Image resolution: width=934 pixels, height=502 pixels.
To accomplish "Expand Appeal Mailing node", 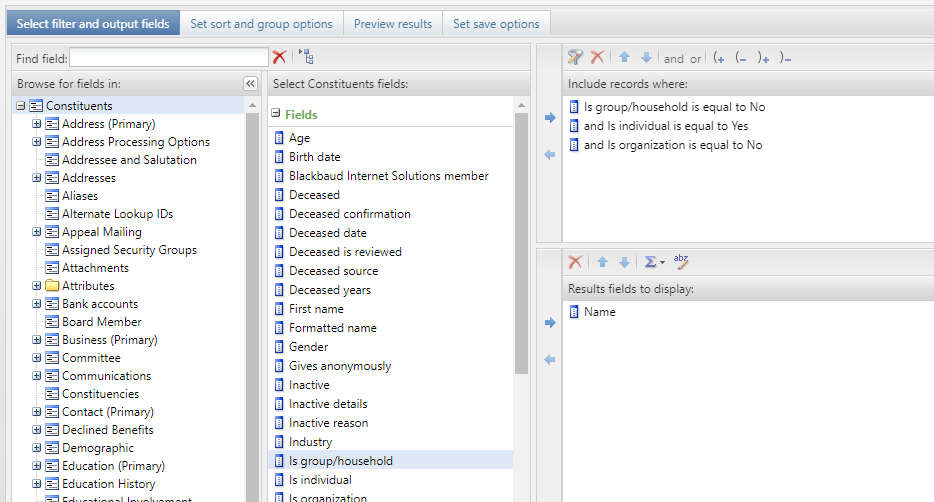I will coord(37,232).
